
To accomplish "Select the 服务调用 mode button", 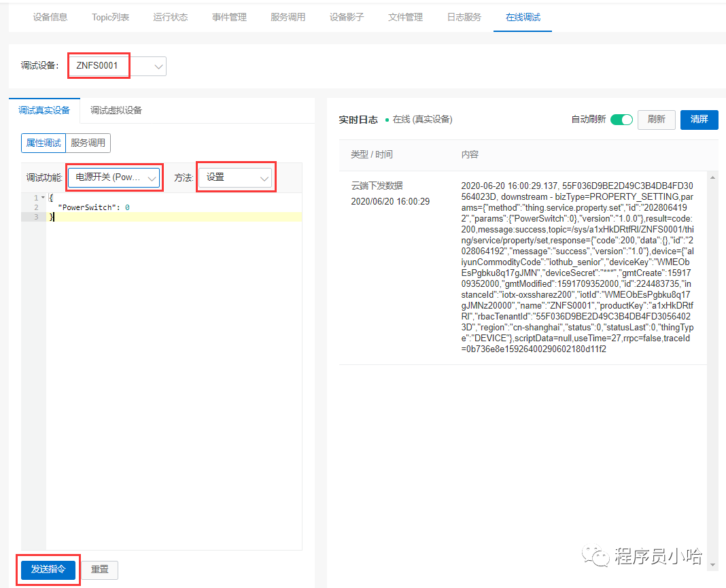I will click(88, 143).
